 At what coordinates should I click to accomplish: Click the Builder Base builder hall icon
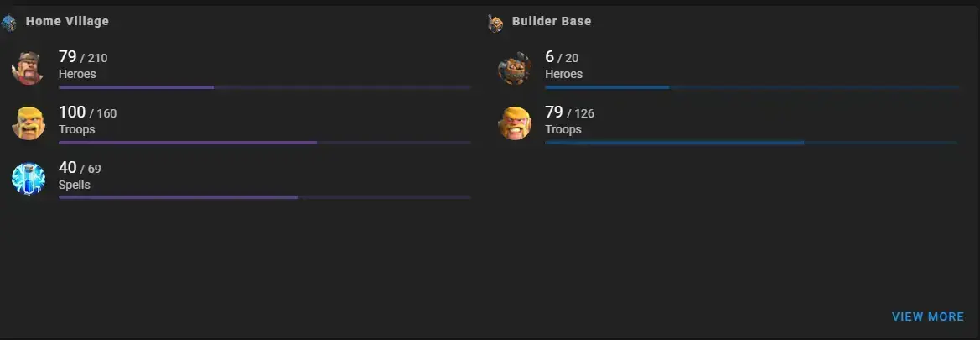(x=495, y=24)
